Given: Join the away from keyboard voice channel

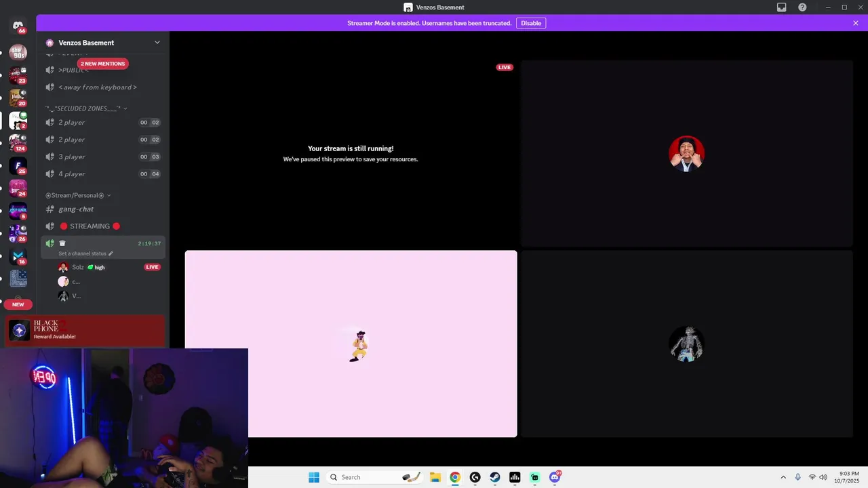Looking at the screenshot, I should click(x=103, y=87).
